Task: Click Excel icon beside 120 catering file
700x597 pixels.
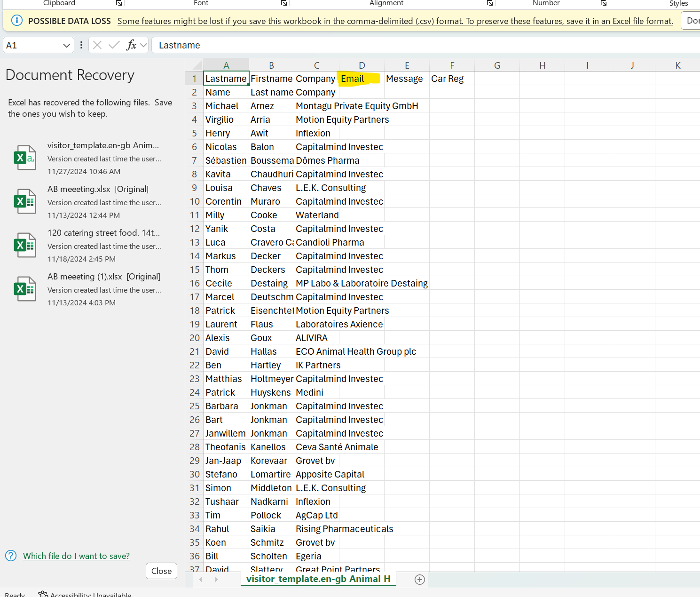Action: click(x=25, y=245)
